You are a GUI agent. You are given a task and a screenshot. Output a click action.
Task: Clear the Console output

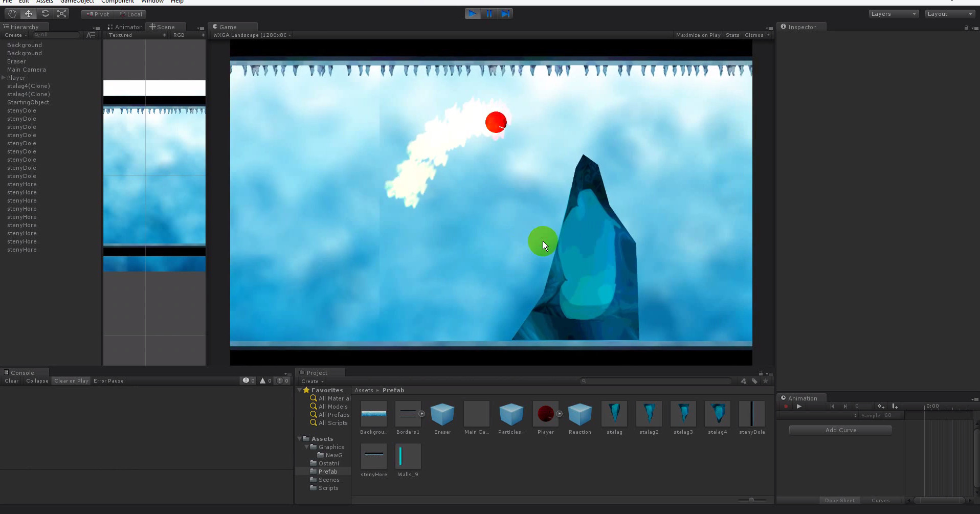pos(11,381)
